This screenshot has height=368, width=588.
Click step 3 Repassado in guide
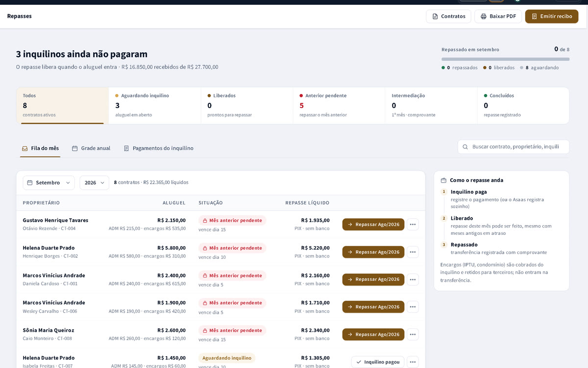coord(464,245)
